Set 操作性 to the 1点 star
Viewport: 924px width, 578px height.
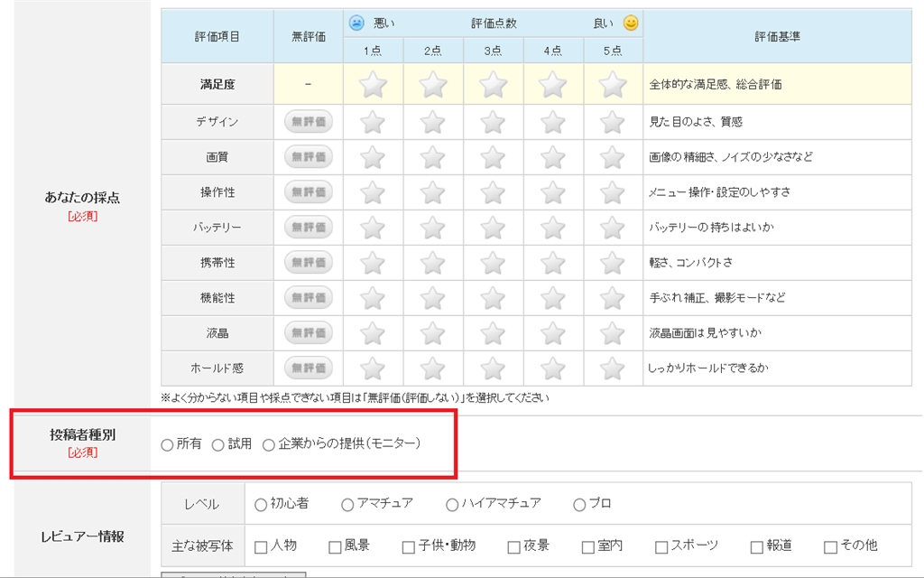(373, 192)
